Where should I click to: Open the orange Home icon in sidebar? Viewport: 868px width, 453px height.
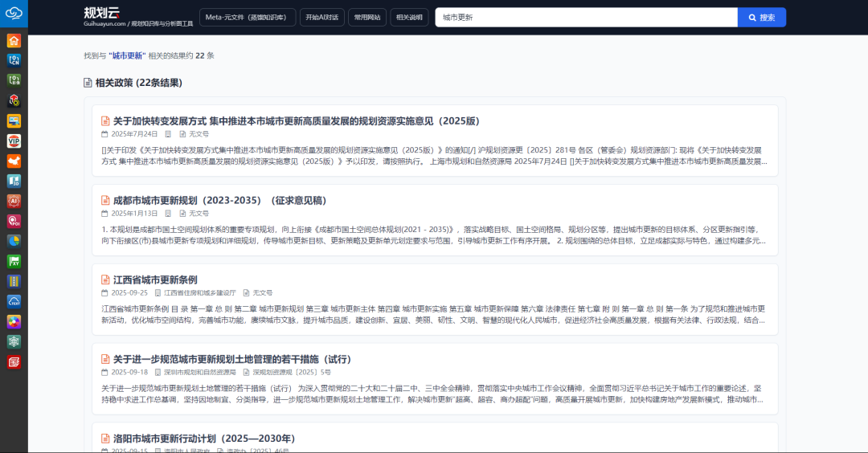pyautogui.click(x=14, y=41)
